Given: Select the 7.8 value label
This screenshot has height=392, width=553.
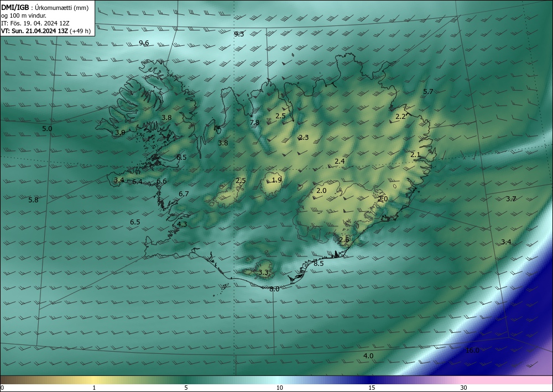Looking at the screenshot, I should [x=254, y=123].
